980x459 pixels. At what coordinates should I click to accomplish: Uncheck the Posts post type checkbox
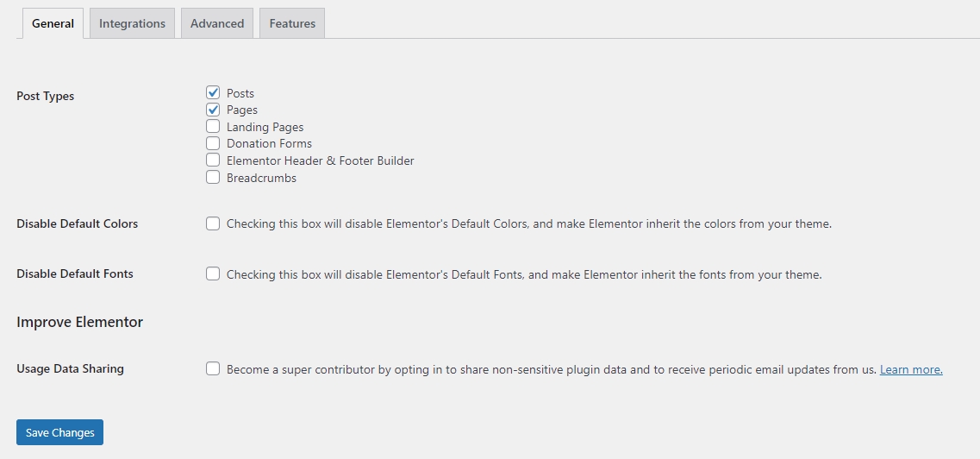[x=213, y=92]
